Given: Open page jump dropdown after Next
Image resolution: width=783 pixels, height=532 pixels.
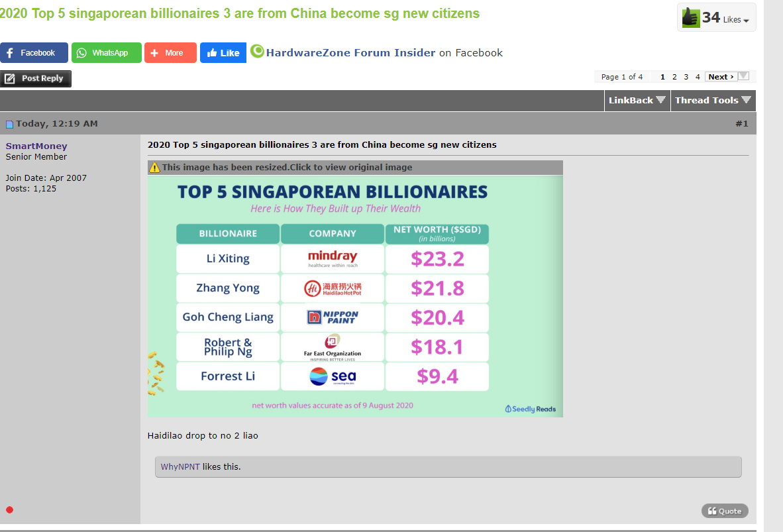Looking at the screenshot, I should coord(744,76).
